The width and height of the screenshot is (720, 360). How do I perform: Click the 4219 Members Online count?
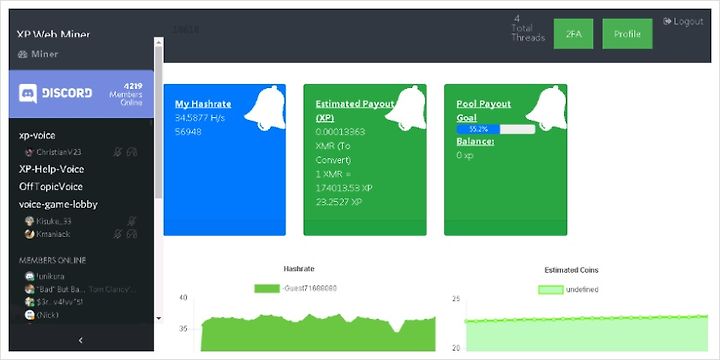tap(126, 94)
